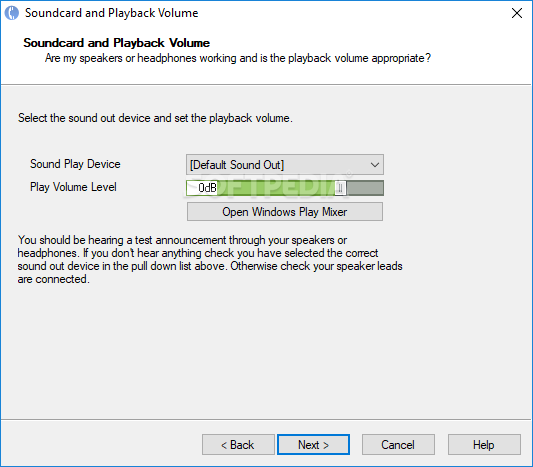Image resolution: width=533 pixels, height=467 pixels.
Task: Open Help for this wizard page
Action: point(484,445)
